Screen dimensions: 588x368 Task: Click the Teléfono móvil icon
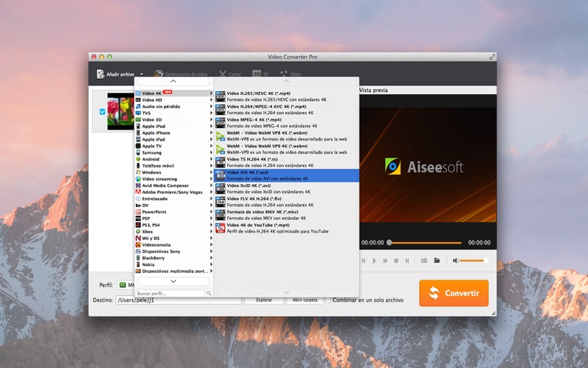point(138,166)
